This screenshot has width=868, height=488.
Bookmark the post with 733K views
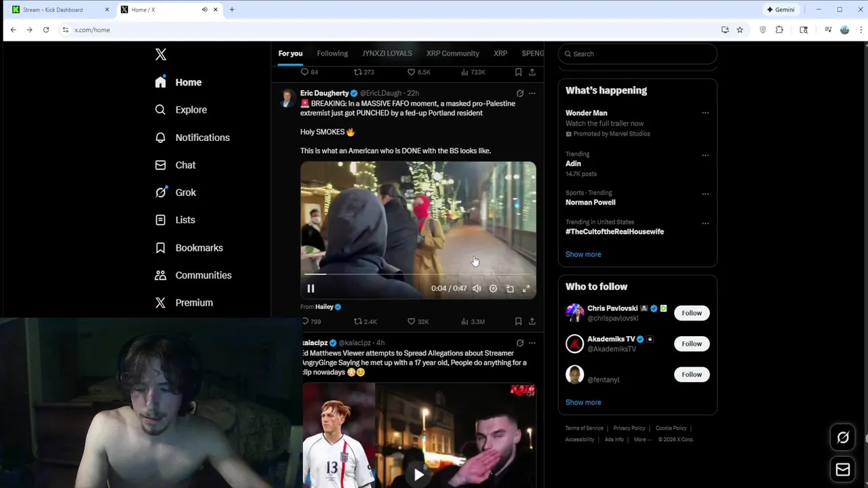click(x=518, y=72)
